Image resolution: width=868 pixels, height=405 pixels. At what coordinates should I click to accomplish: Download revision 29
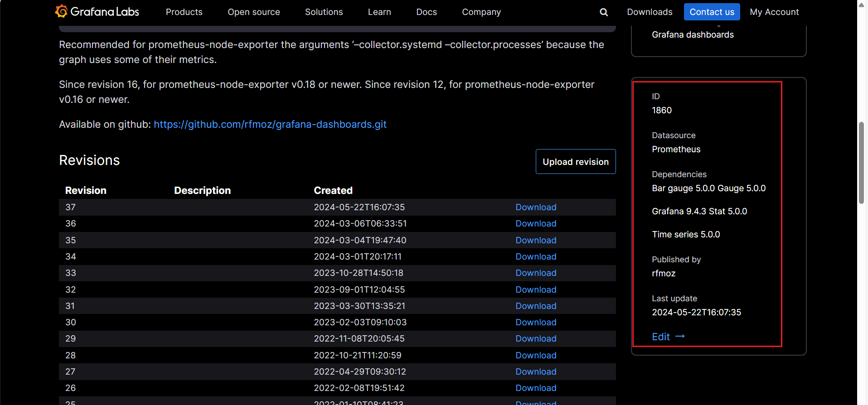tap(536, 338)
